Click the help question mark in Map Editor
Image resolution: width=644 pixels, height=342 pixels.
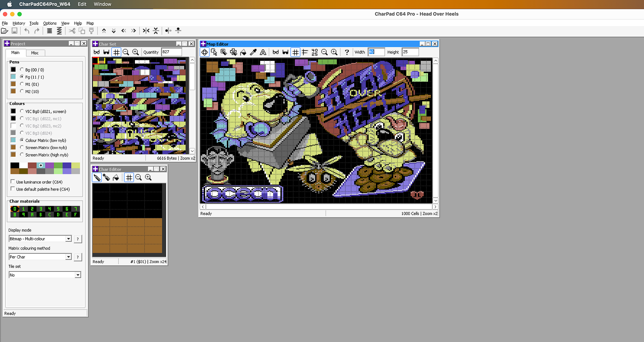point(347,52)
